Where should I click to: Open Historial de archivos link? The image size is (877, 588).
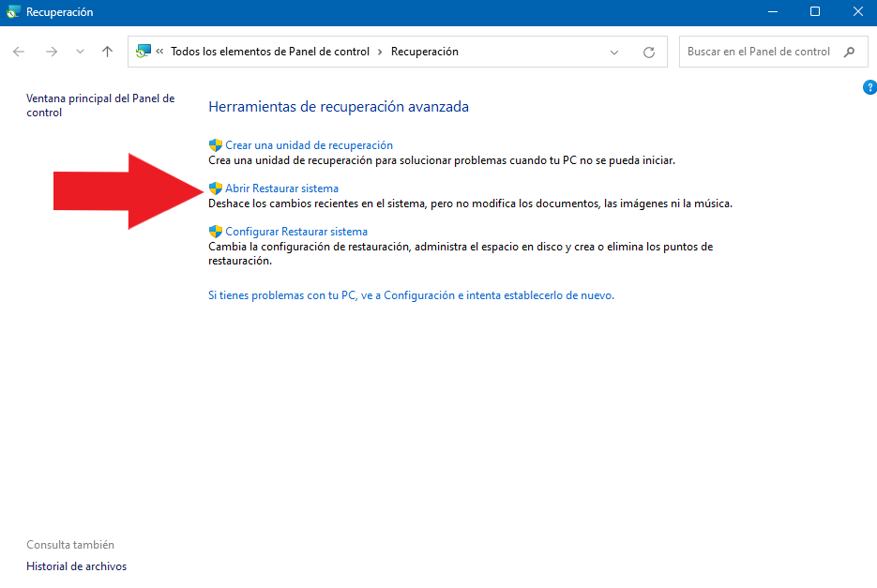77,566
